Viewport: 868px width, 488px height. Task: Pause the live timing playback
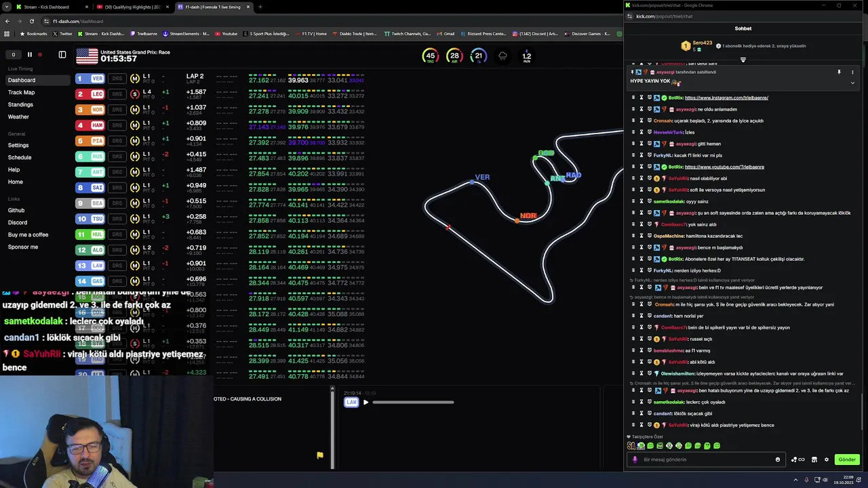(x=29, y=54)
